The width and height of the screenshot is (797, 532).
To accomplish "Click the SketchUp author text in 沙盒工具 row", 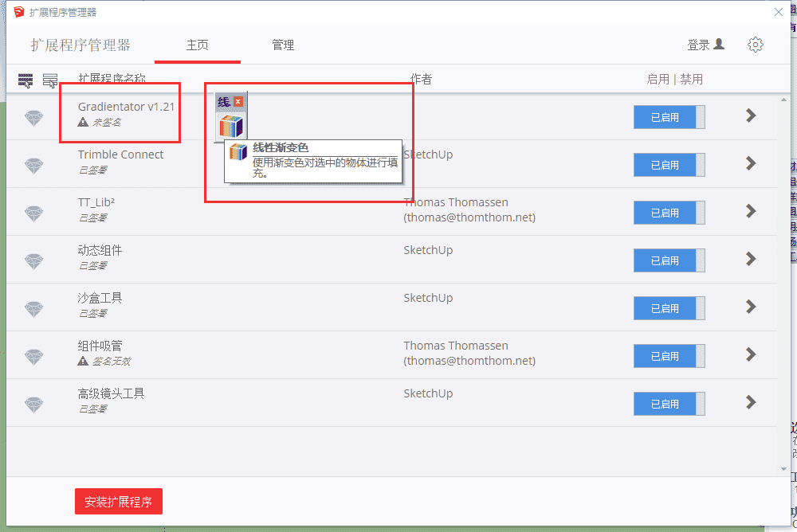I will pos(428,298).
